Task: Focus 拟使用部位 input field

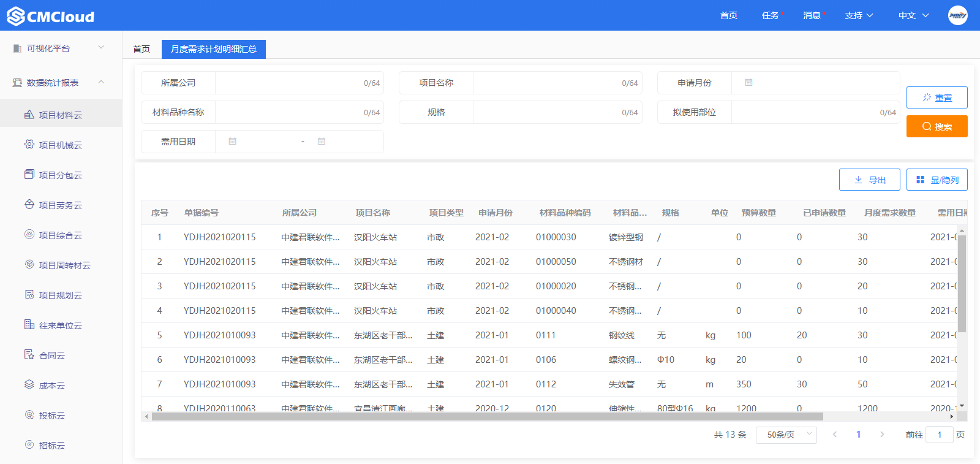Action: [x=816, y=112]
